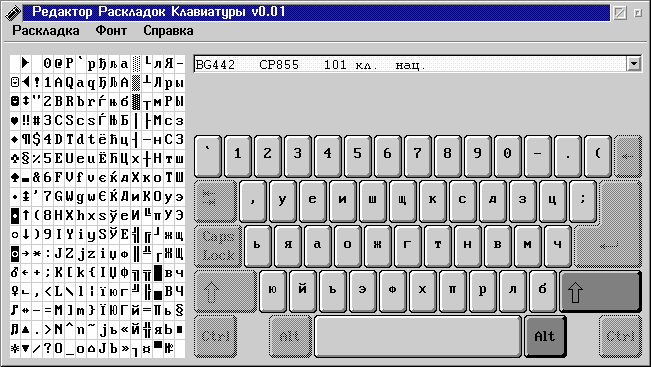651x367 pixels.
Task: Pick the spade suit symbol in character table
Action: tap(15, 177)
